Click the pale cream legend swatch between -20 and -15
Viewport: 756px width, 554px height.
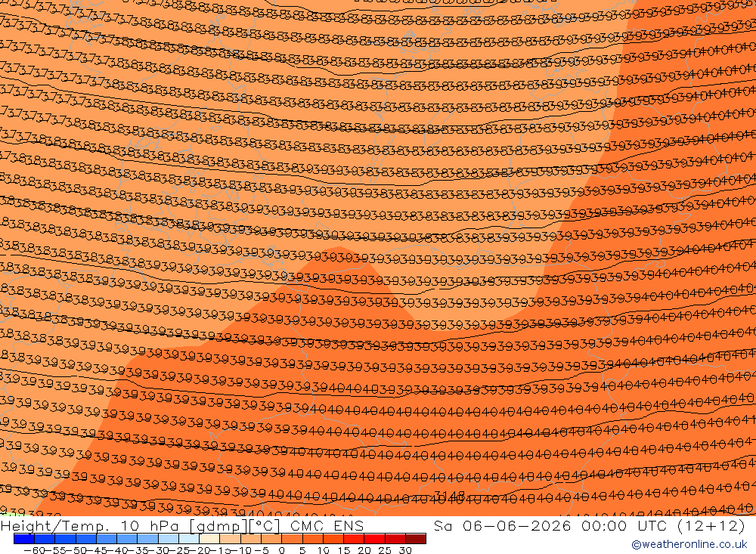tap(209, 539)
